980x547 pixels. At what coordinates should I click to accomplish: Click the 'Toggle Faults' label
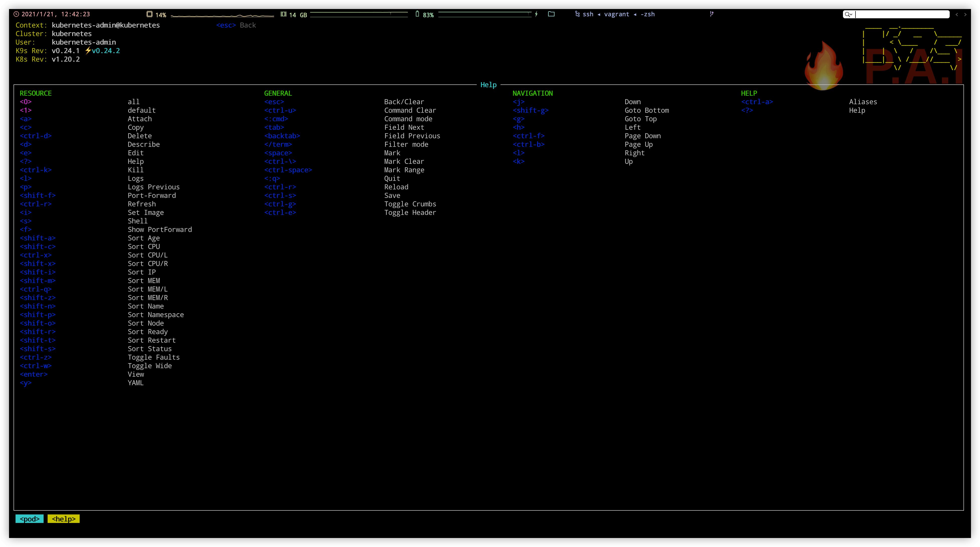tap(154, 357)
